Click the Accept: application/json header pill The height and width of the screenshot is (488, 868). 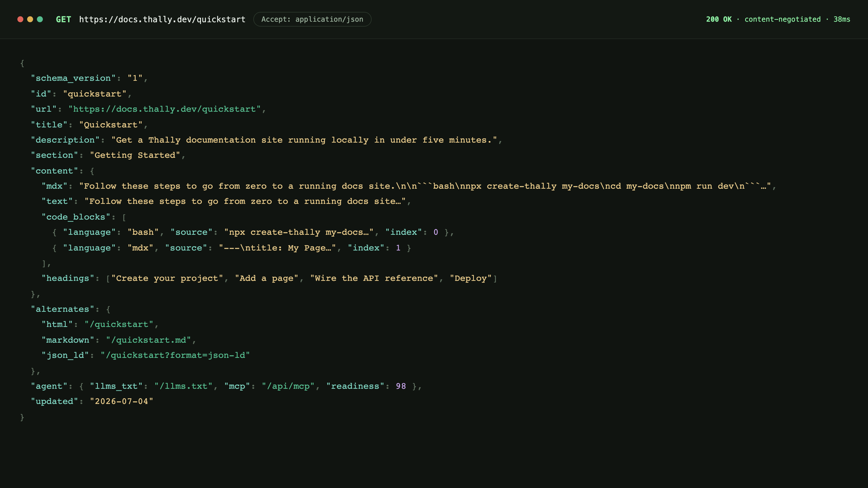[x=312, y=19]
